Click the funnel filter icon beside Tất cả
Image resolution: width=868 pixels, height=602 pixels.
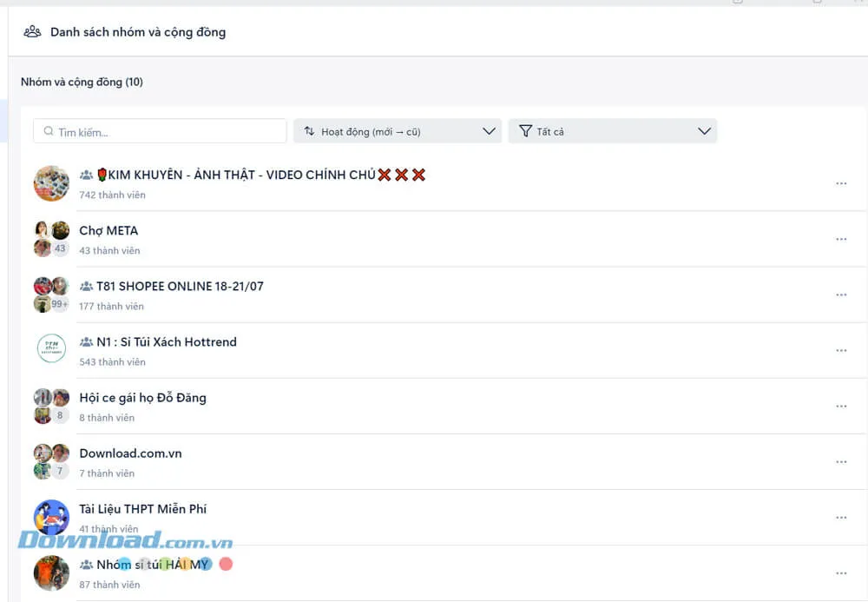click(525, 131)
